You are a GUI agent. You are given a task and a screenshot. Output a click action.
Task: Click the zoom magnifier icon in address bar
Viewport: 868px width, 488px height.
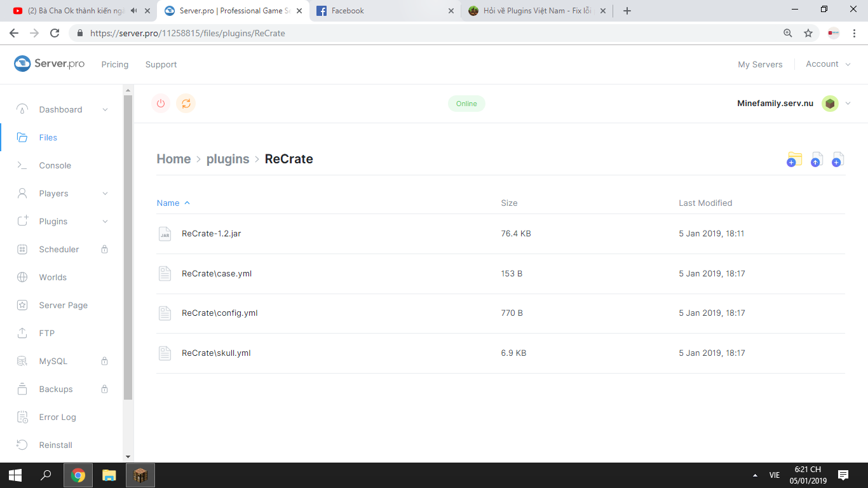pos(788,33)
